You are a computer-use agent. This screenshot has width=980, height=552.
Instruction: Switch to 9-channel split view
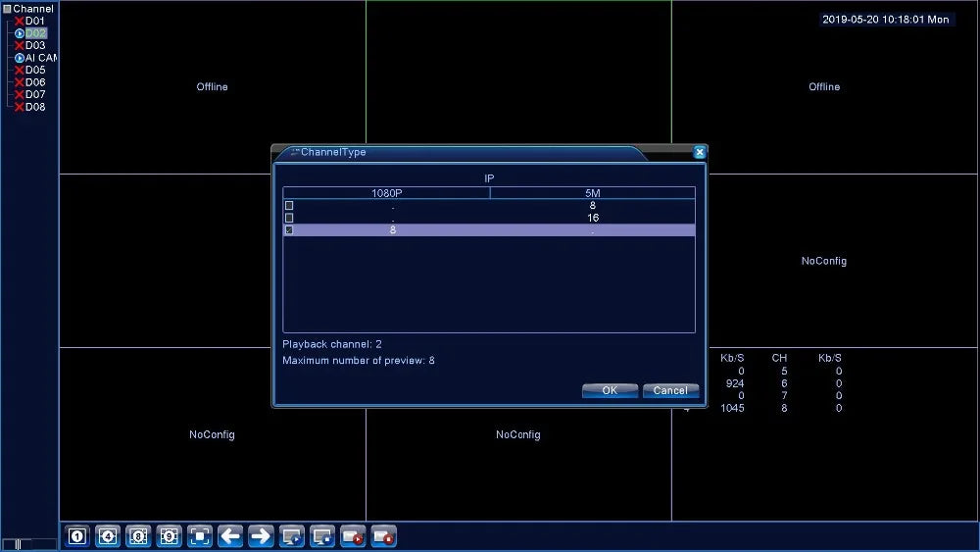(x=169, y=536)
